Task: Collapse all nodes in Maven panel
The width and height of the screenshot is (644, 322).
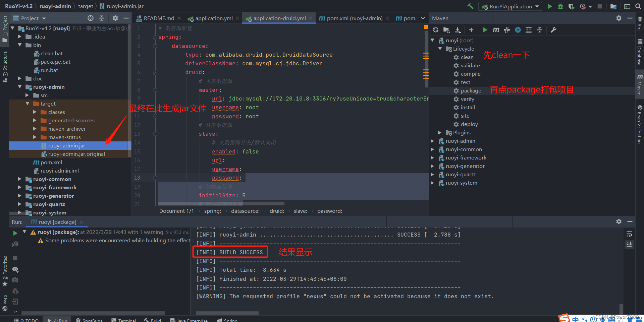Action: tap(540, 30)
